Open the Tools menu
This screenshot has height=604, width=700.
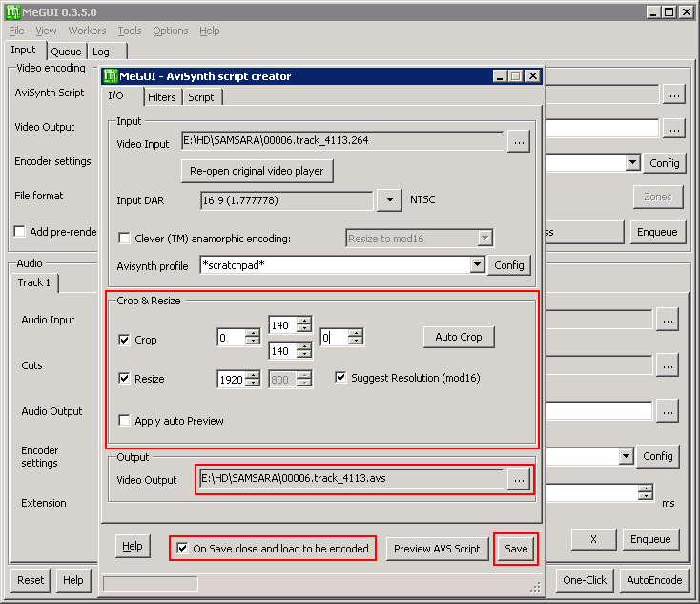click(x=130, y=31)
